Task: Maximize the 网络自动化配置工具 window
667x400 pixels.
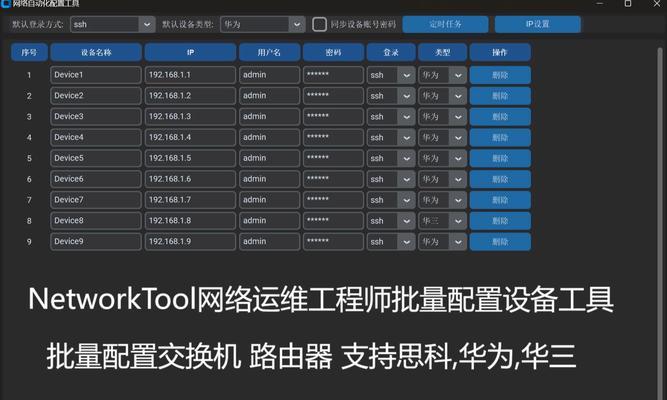Action: pyautogui.click(x=628, y=3)
